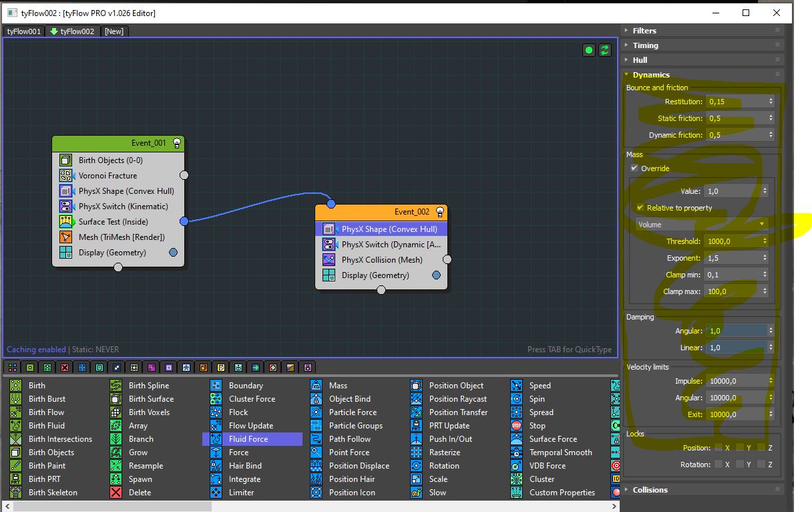Pick the Stop operator icon
Viewport: 812px width, 512px height.
[516, 426]
